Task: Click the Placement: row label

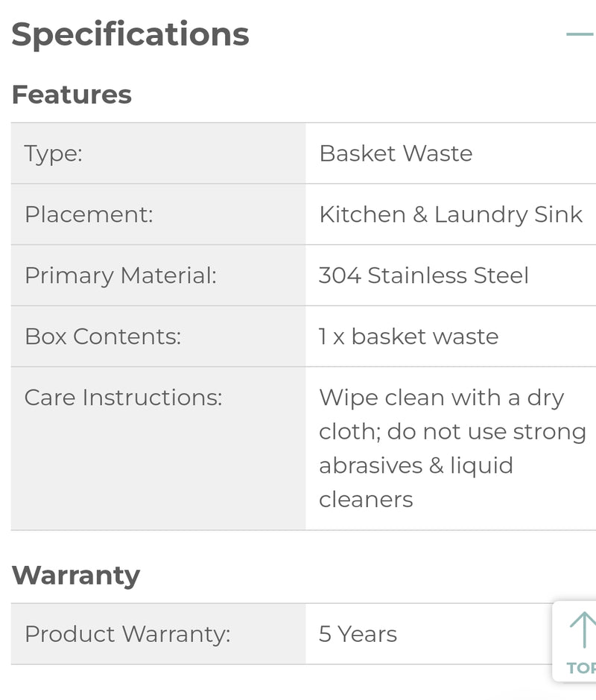Action: click(89, 214)
